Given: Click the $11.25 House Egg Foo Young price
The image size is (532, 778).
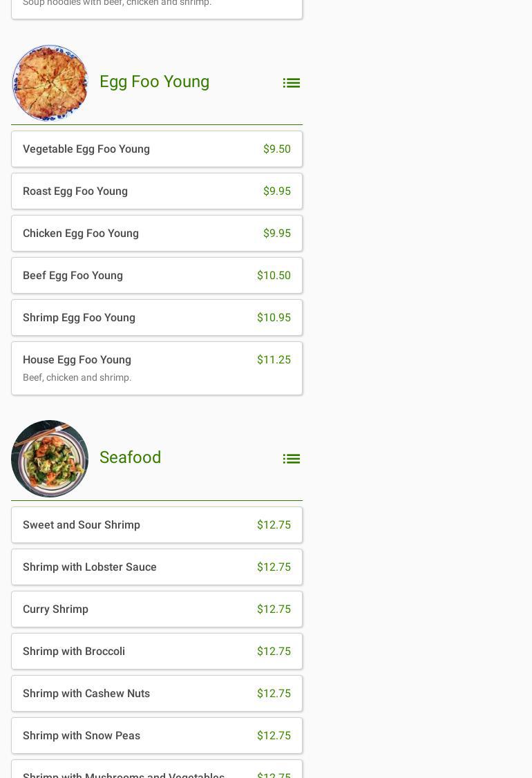Looking at the screenshot, I should 274,360.
